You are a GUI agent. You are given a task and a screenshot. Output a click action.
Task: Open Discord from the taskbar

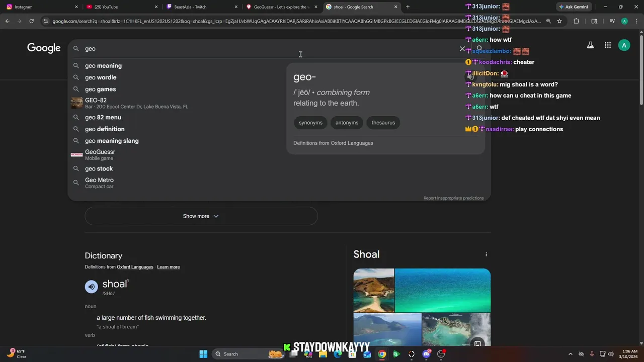point(427,354)
